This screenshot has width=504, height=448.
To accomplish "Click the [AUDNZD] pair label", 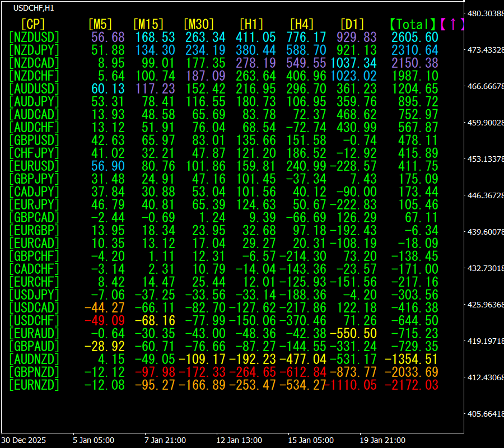I will (34, 359).
